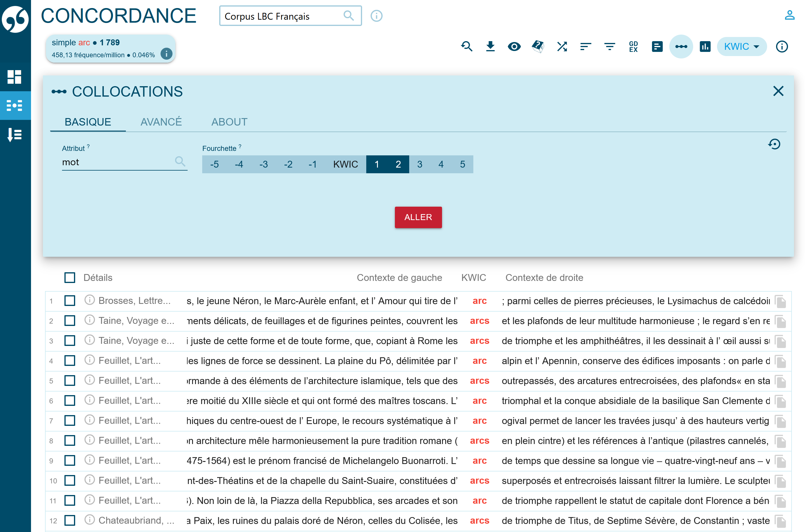Viewport: 805px width, 532px height.
Task: Open the wordlist sort icon in sidebar
Action: [15, 134]
